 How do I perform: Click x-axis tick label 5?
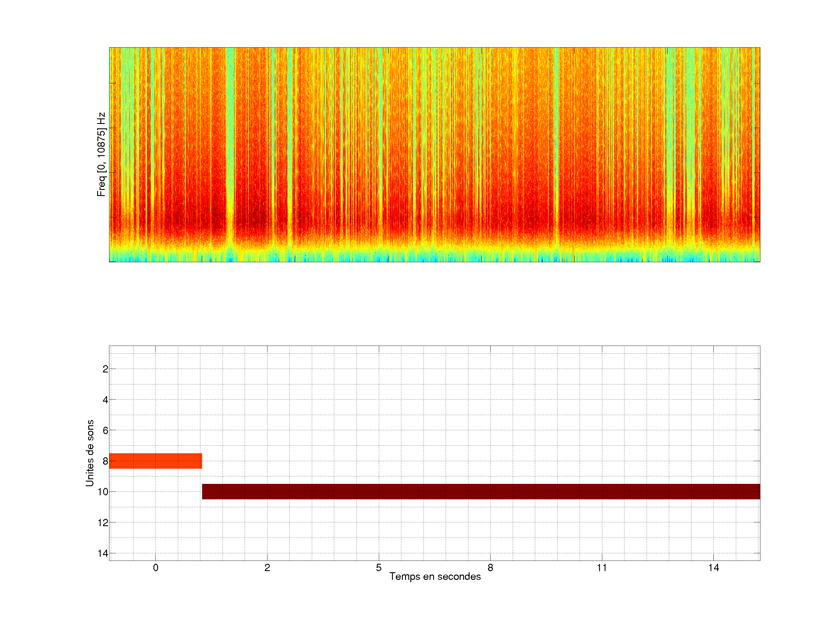pyautogui.click(x=379, y=568)
